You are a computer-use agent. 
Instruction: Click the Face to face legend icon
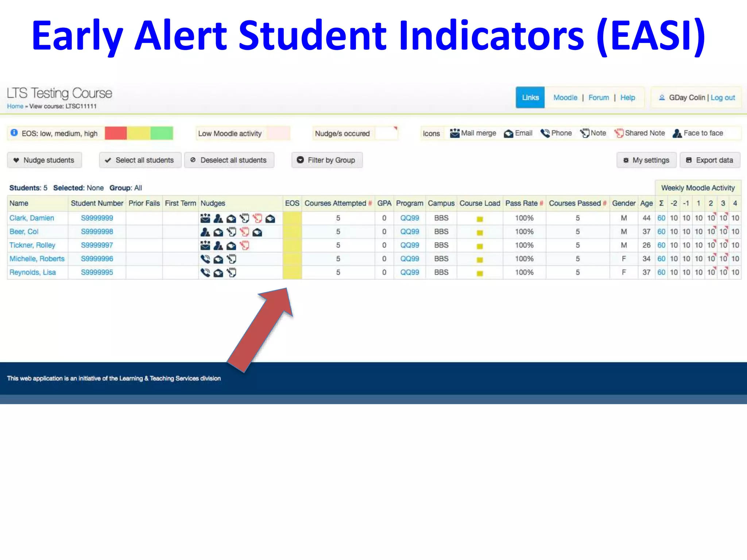point(677,133)
